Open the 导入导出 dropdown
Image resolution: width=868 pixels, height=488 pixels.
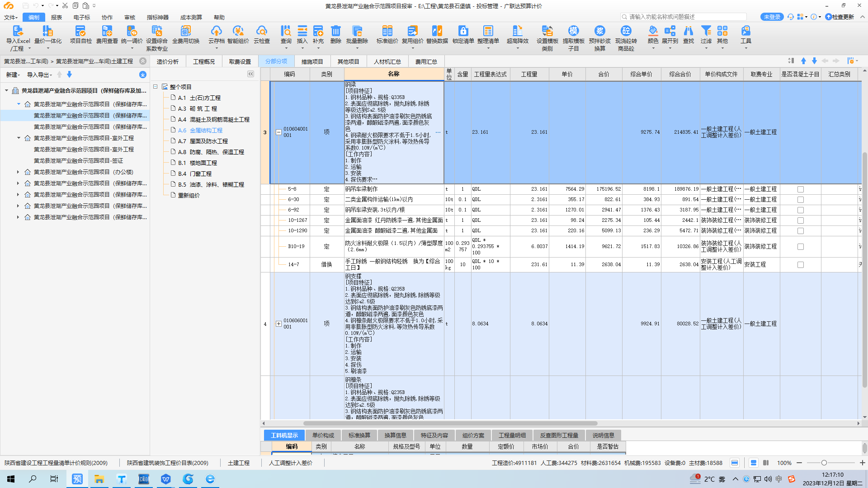(39, 75)
